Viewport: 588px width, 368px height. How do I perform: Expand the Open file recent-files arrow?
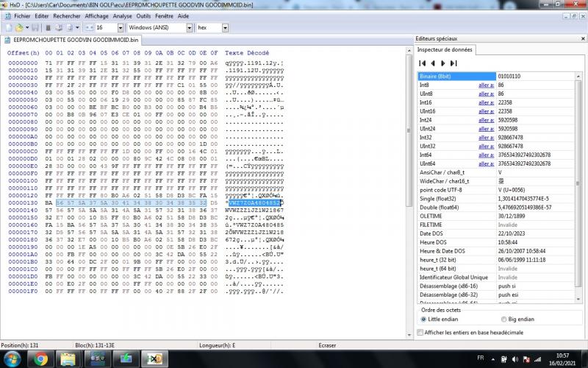[x=27, y=28]
